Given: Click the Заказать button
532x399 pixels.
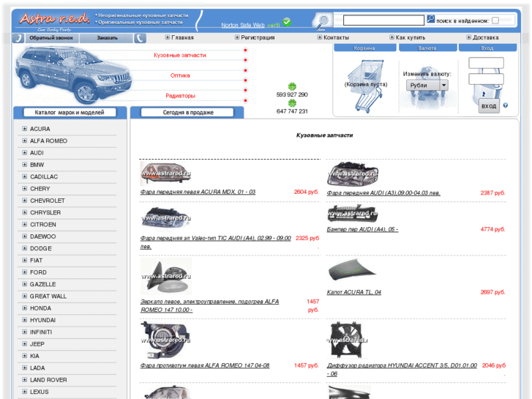Looking at the screenshot, I should point(107,37).
